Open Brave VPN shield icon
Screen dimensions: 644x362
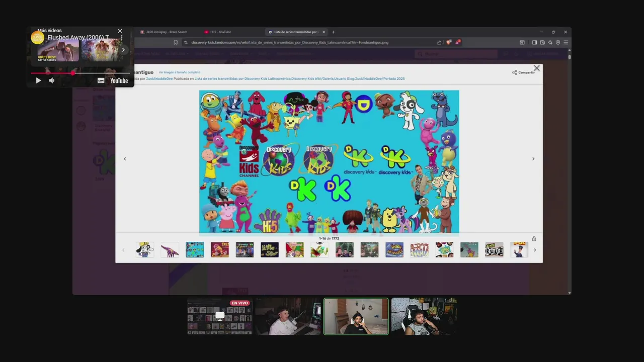tap(558, 42)
